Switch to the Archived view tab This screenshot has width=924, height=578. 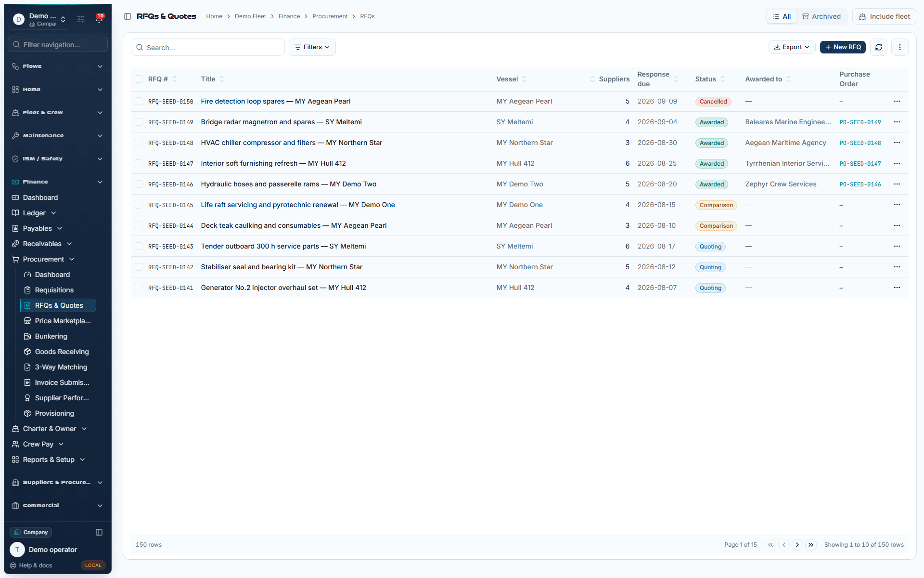pyautogui.click(x=821, y=16)
